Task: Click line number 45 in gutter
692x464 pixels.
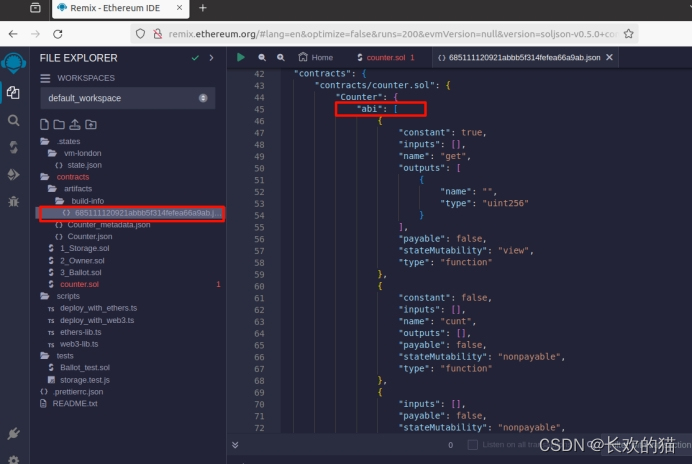Action: [259, 109]
